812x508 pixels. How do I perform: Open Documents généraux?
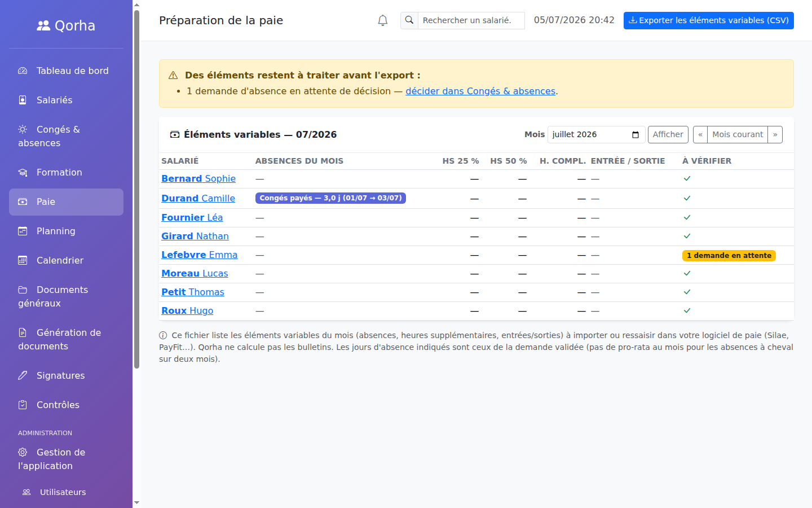coord(66,296)
